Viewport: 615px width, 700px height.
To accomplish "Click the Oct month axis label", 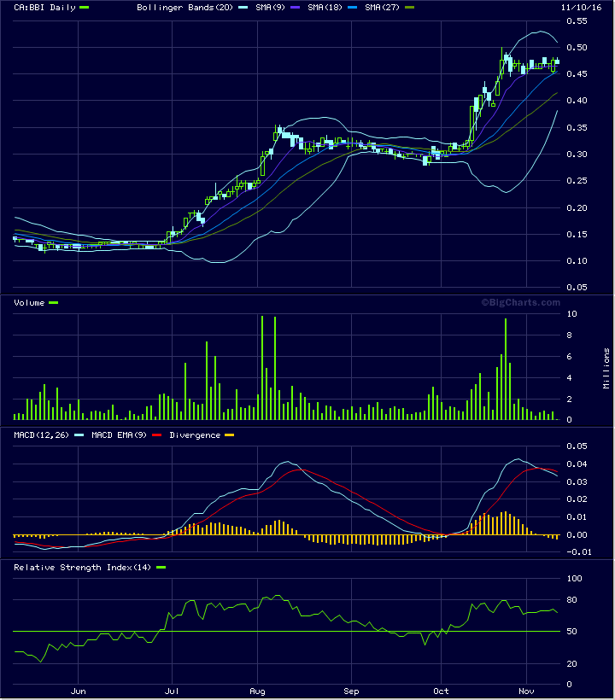I will [x=442, y=691].
